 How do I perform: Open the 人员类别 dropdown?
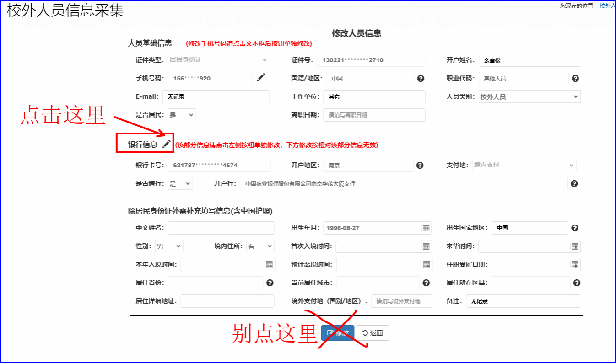pyautogui.click(x=529, y=97)
